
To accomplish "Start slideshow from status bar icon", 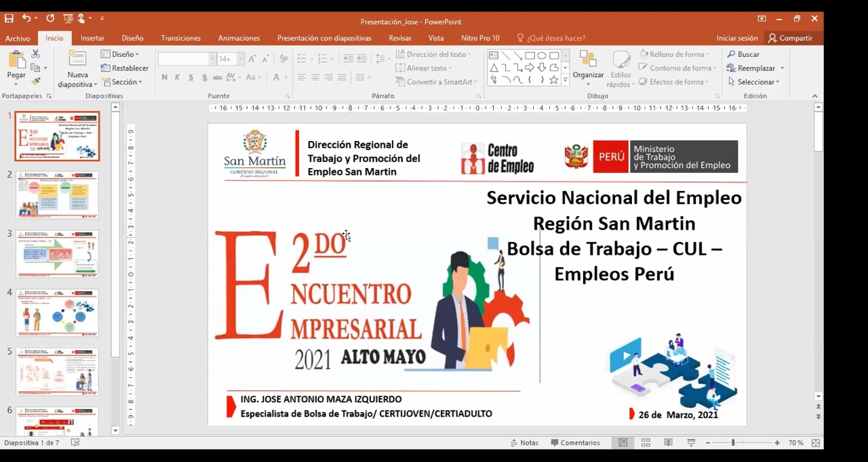I will click(x=691, y=442).
